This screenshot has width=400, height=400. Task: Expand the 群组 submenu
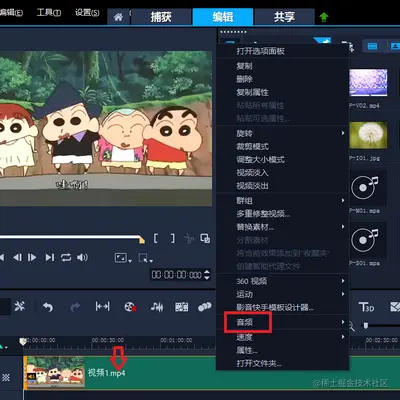tap(282, 200)
